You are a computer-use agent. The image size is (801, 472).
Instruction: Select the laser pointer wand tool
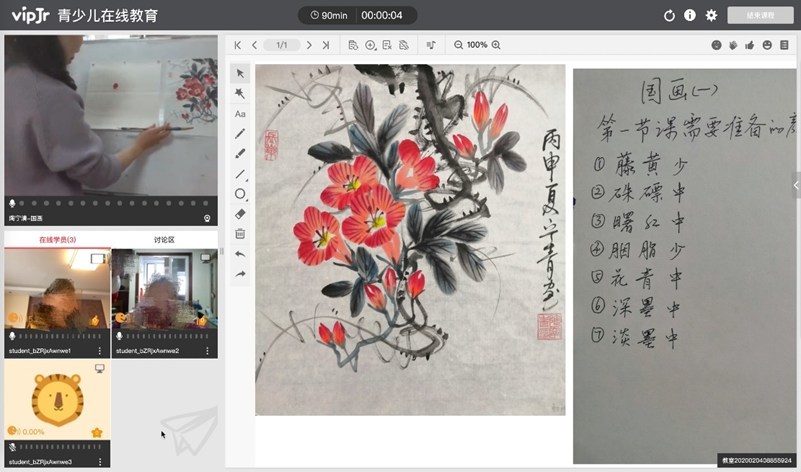pos(240,93)
